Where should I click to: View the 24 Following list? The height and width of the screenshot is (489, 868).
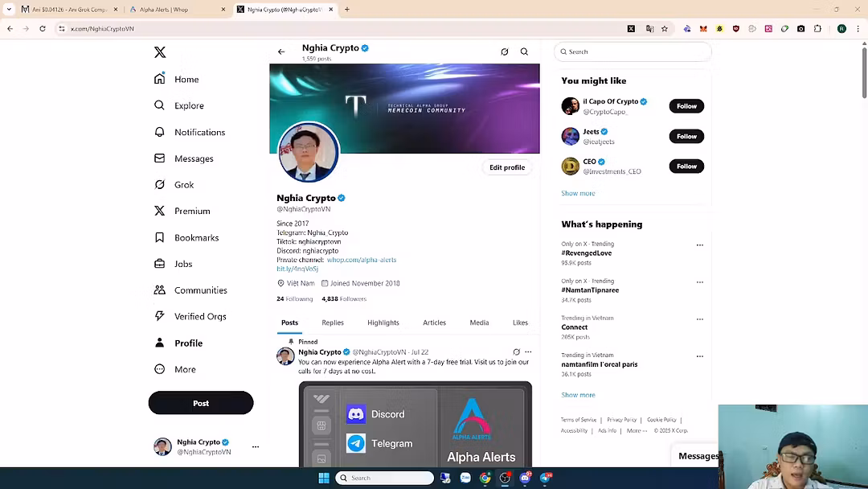(294, 298)
